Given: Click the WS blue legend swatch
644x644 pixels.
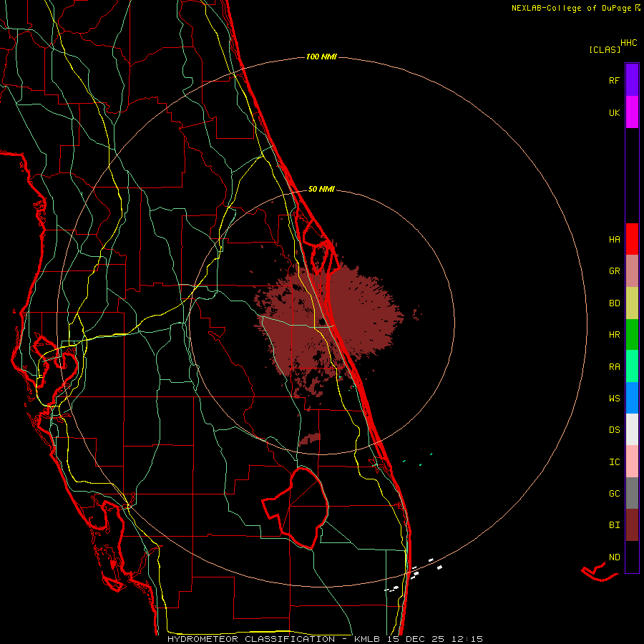Looking at the screenshot, I should point(632,398).
